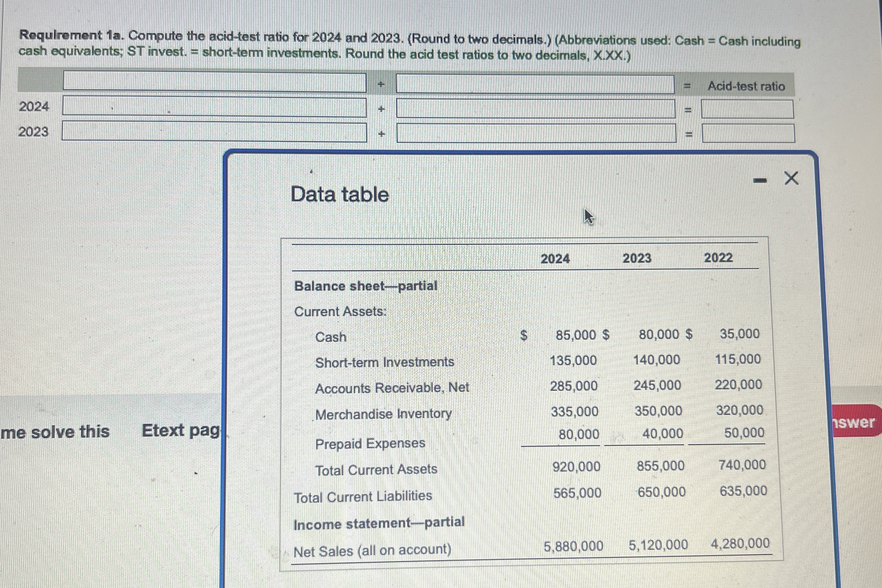Click the plus sign in 2023 row

[x=381, y=133]
